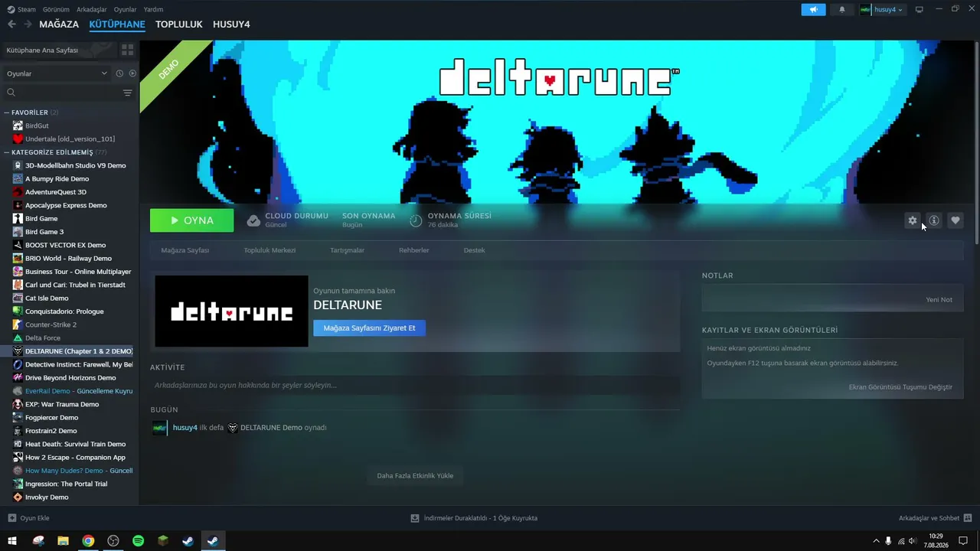
Task: Open the Windows Start menu
Action: 12,541
